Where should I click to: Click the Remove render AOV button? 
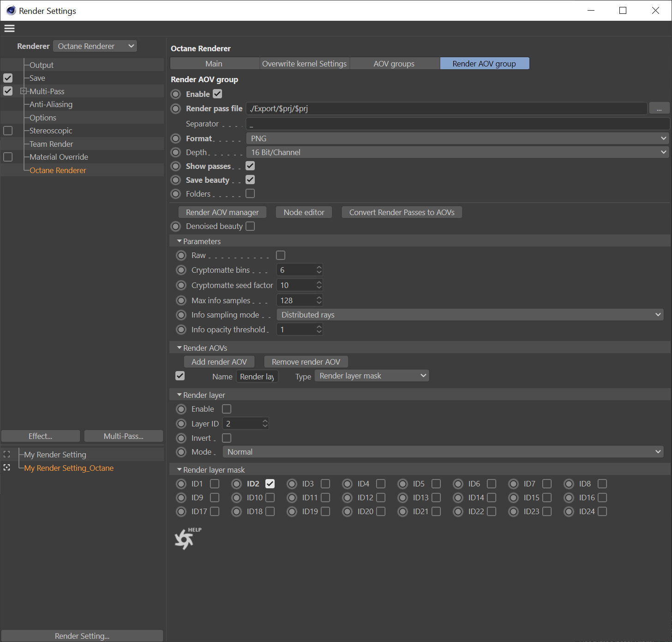(306, 362)
